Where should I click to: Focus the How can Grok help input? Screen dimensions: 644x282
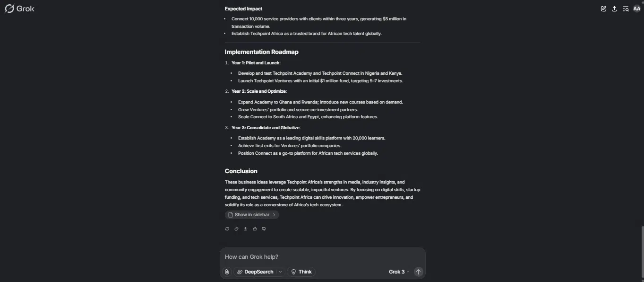point(322,257)
